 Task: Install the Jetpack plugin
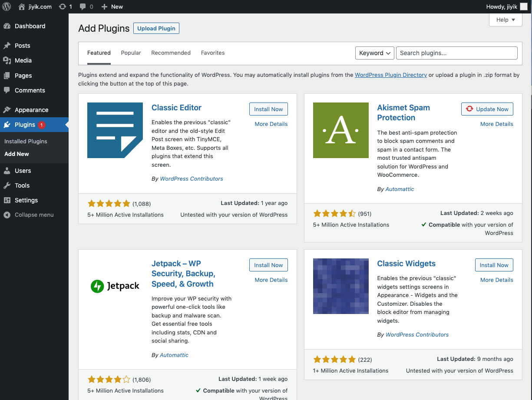(268, 265)
